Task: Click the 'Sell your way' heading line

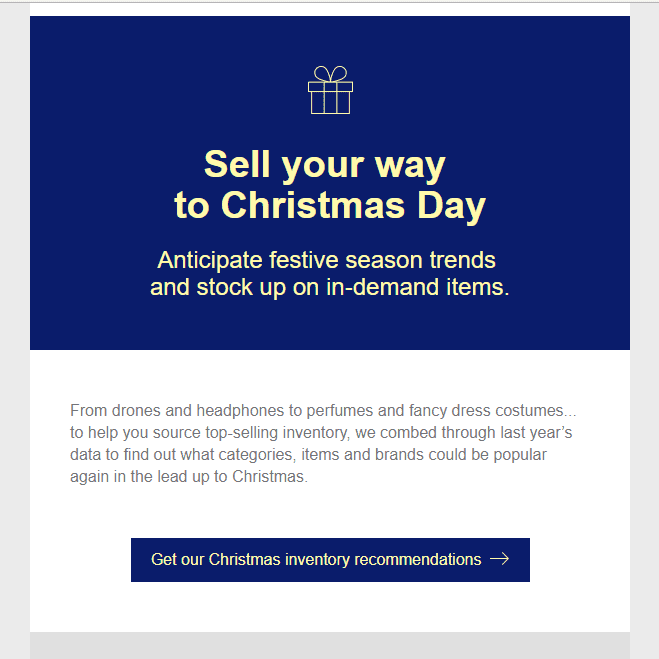Action: coord(324,165)
